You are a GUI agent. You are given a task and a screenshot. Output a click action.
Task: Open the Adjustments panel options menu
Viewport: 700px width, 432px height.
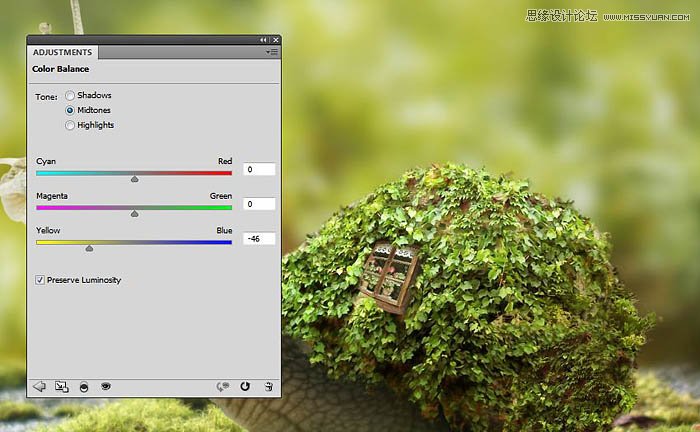click(x=272, y=52)
